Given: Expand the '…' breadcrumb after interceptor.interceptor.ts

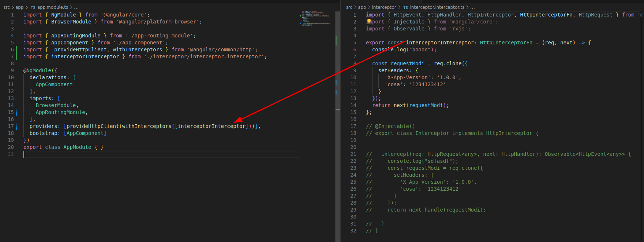Looking at the screenshot, I should click(x=472, y=7).
